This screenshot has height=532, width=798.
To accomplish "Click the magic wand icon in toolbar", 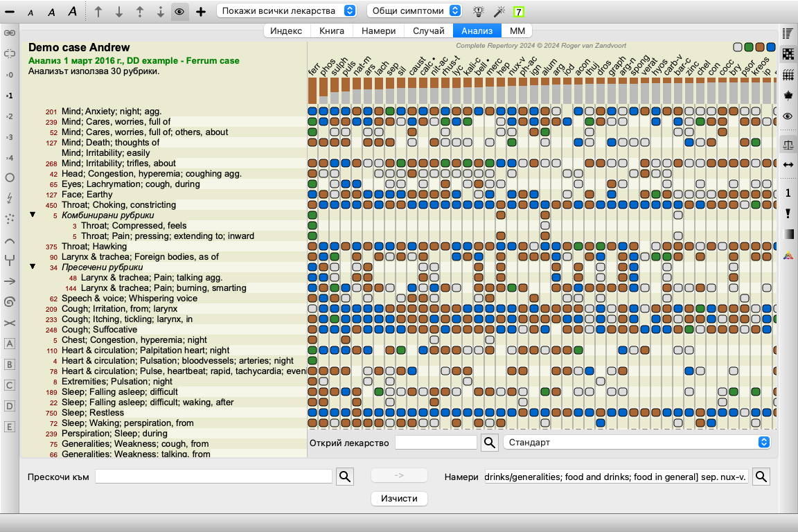I will [x=498, y=11].
